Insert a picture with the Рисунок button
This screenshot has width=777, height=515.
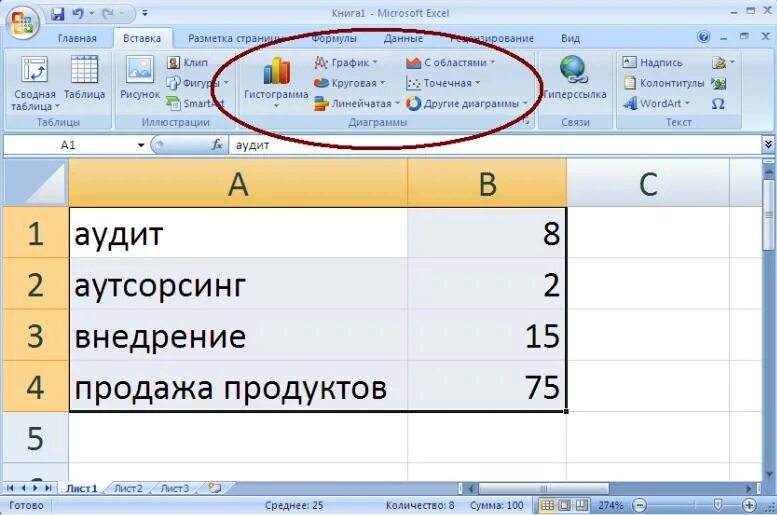[x=140, y=78]
